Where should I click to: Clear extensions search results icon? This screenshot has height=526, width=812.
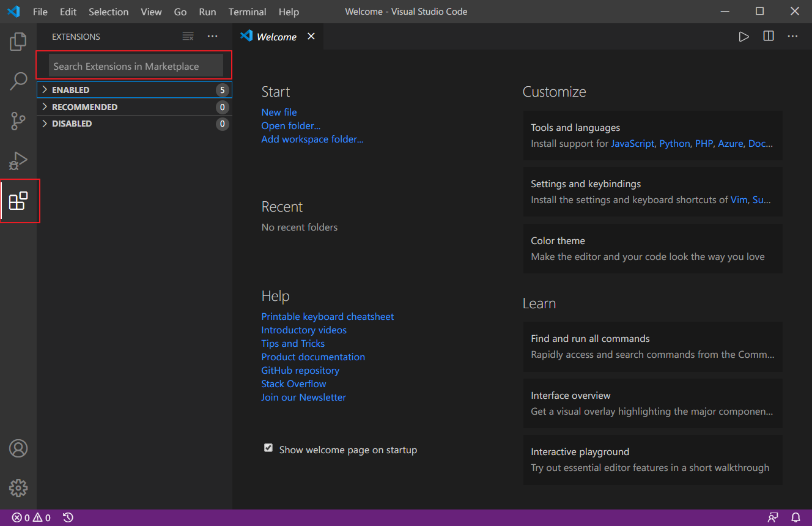click(x=188, y=37)
